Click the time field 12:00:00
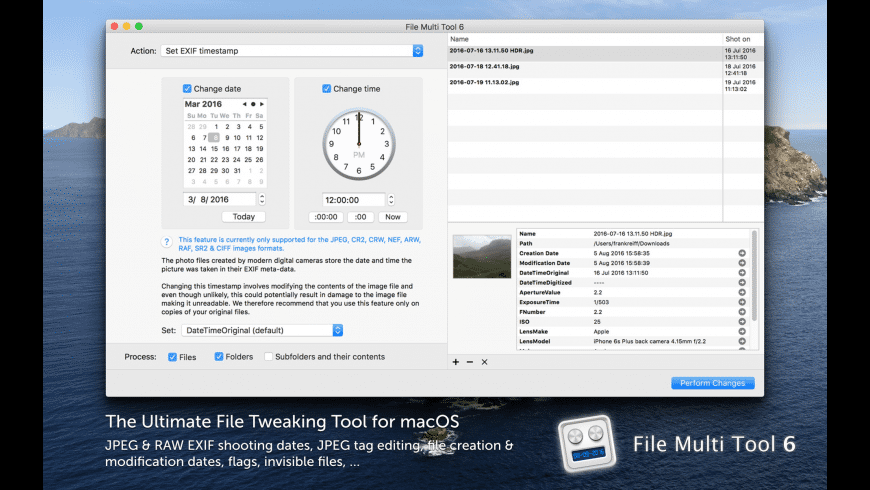This screenshot has height=490, width=870. tap(354, 200)
